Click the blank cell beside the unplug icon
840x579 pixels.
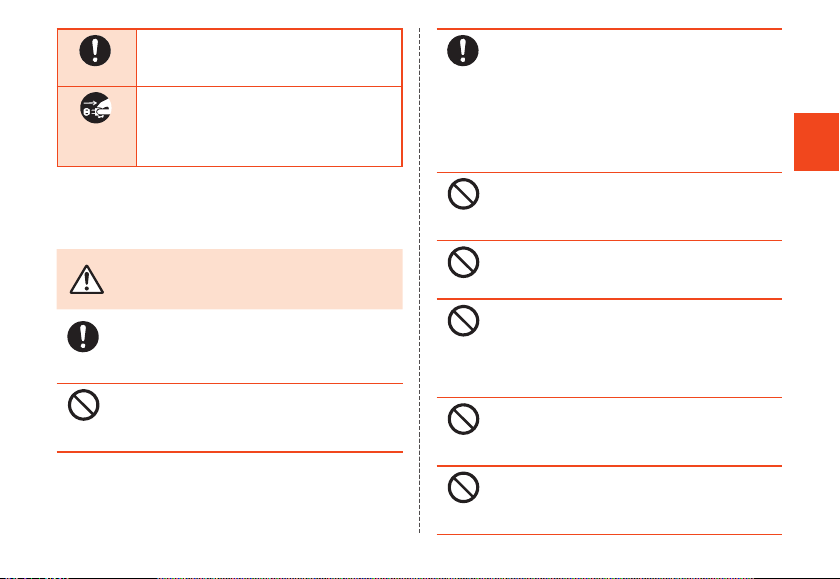[269, 126]
